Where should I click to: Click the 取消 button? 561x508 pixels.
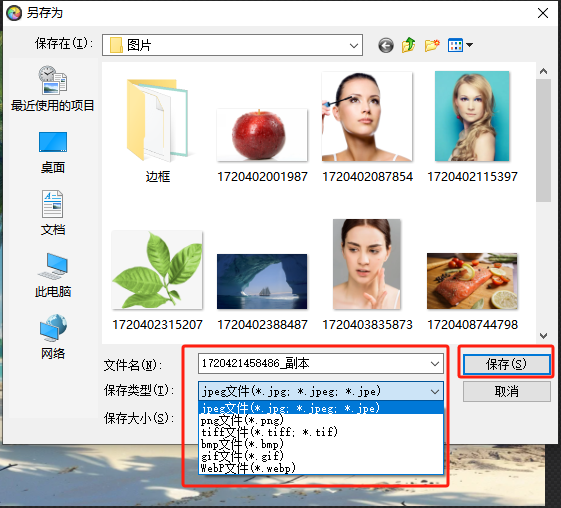[x=506, y=391]
